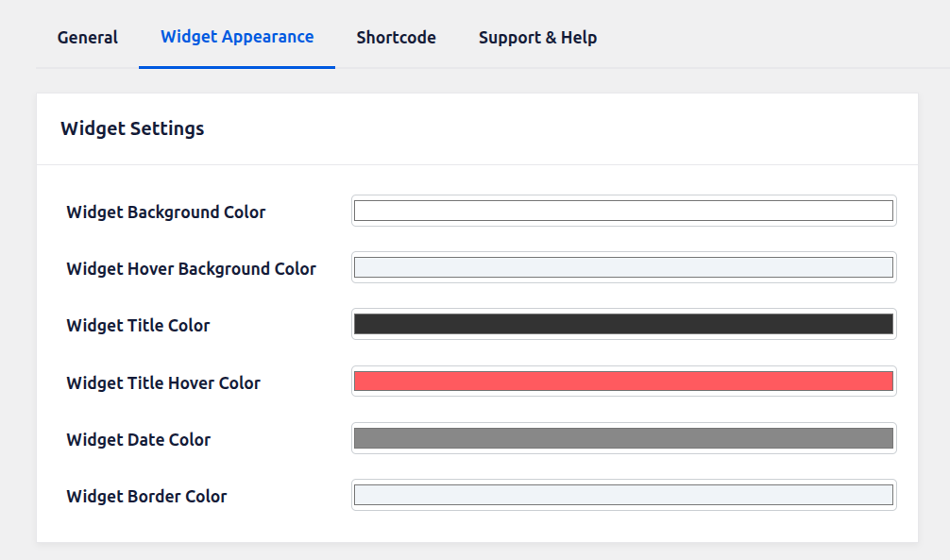Click the Widget Border Color label

[146, 497]
